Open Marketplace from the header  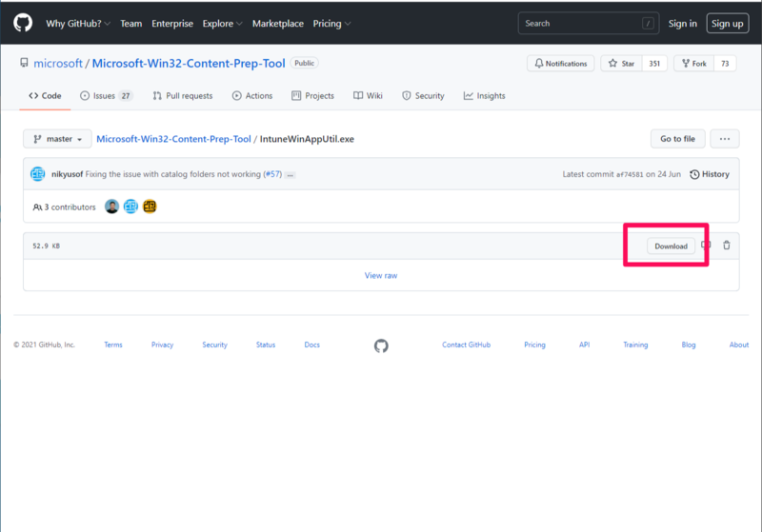pos(277,23)
